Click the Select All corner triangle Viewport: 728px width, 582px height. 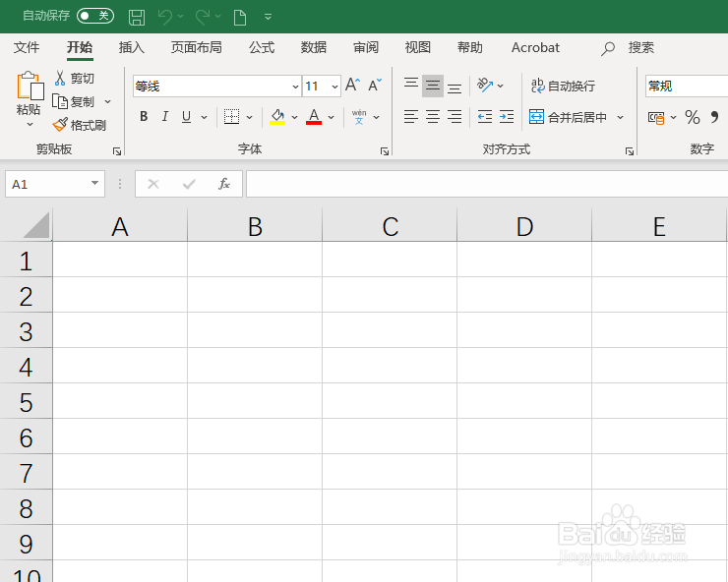click(x=36, y=225)
